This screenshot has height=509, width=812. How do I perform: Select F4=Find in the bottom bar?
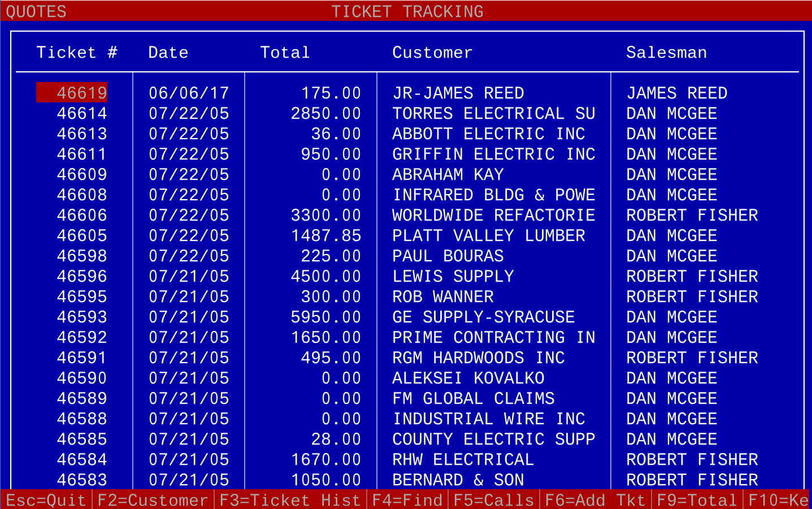click(x=407, y=500)
